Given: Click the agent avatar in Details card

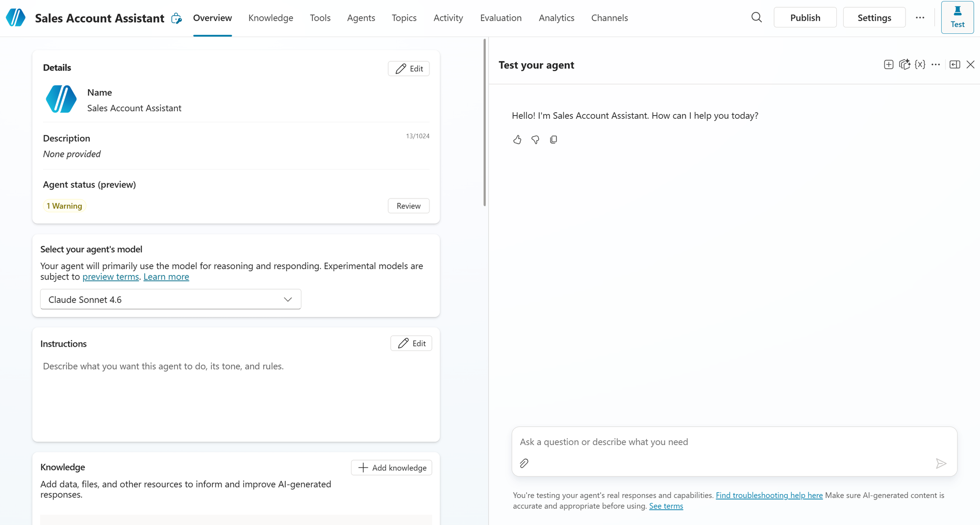Looking at the screenshot, I should pos(61,99).
